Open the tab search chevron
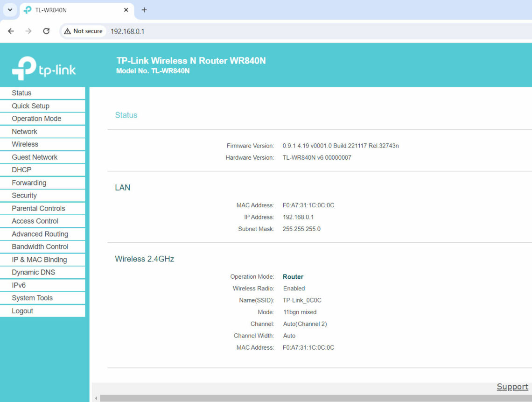532x402 pixels. tap(10, 9)
